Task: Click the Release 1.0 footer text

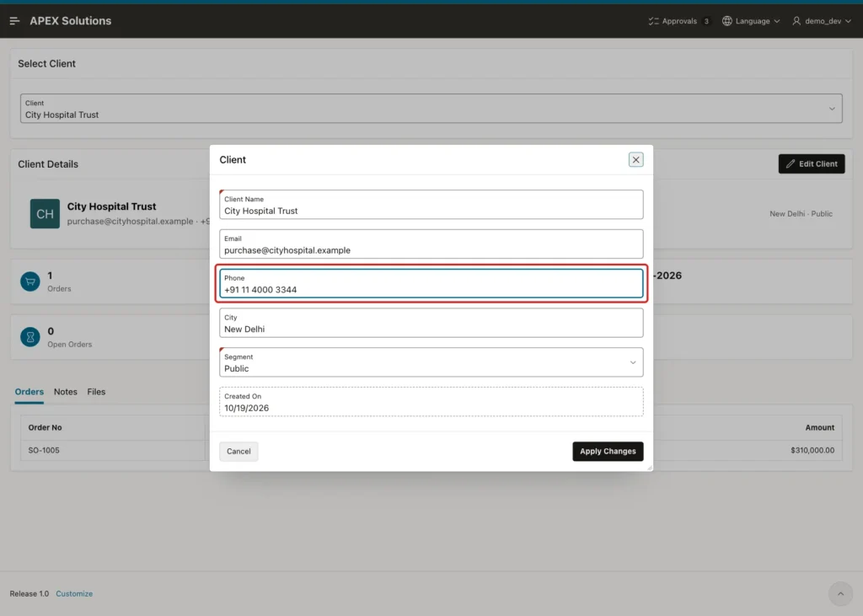Action: pos(29,593)
